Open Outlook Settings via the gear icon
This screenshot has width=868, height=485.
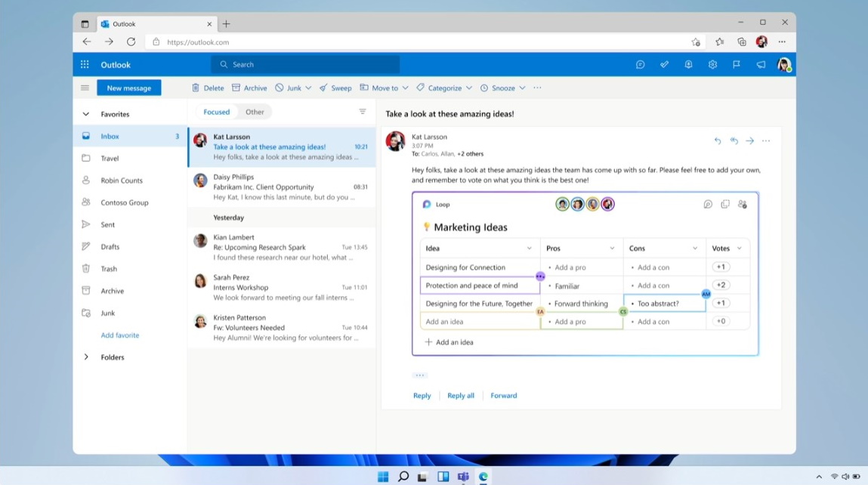point(712,64)
